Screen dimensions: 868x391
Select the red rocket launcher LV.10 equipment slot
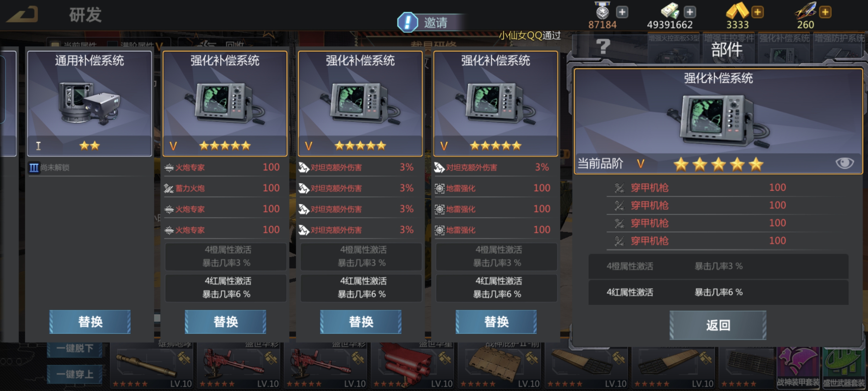[x=412, y=366]
